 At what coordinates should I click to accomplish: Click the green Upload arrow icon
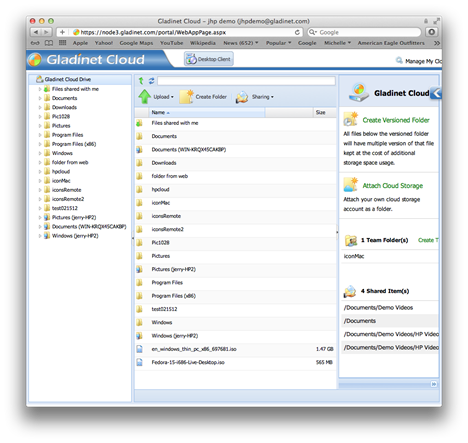(145, 97)
